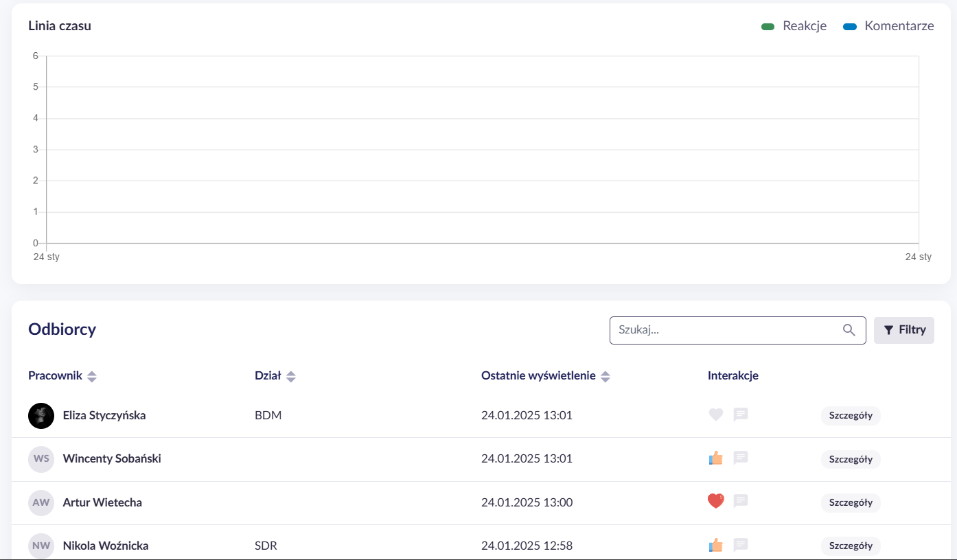Click the thumbs-up icon for Nikola Woźnicka
Image resolution: width=957 pixels, height=560 pixels.
(x=716, y=546)
